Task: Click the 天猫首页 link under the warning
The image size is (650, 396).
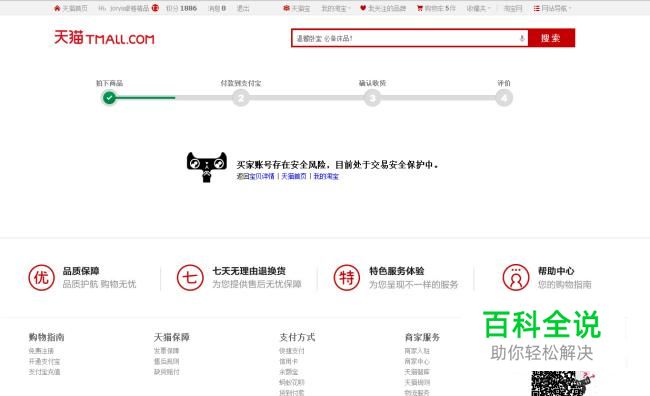Action: click(293, 176)
